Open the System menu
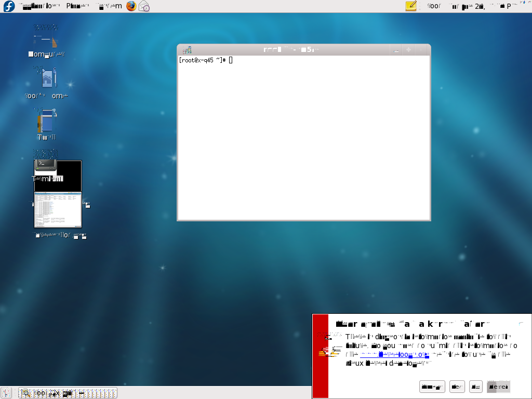 (x=110, y=6)
